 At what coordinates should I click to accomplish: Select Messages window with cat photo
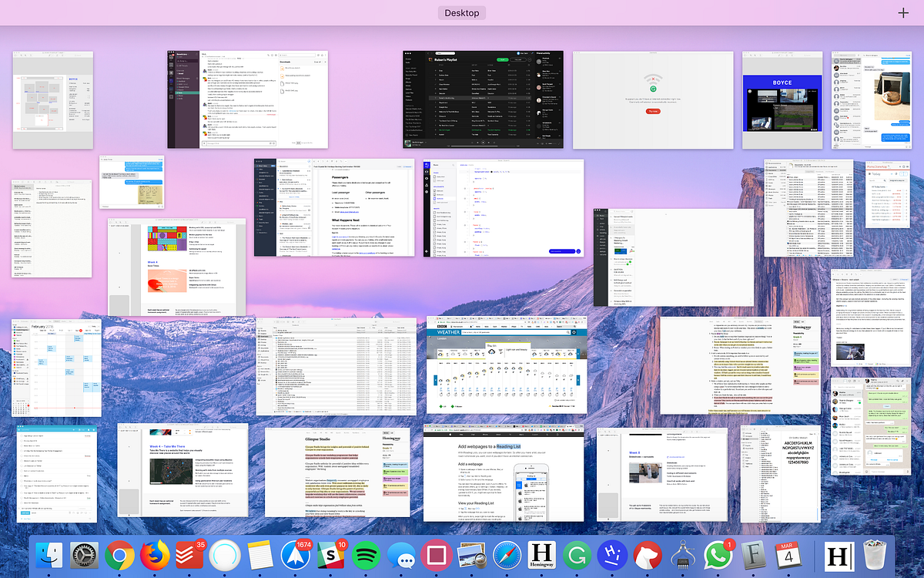871,100
